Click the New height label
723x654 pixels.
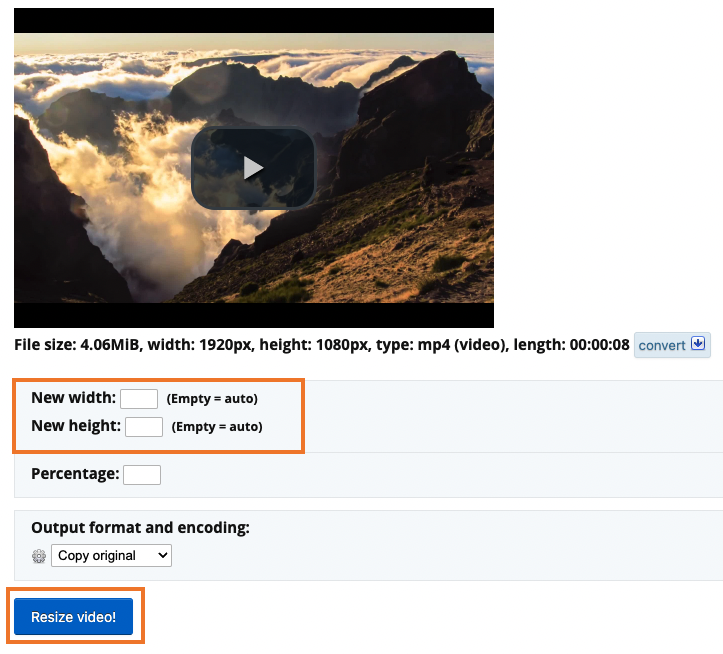(x=76, y=426)
